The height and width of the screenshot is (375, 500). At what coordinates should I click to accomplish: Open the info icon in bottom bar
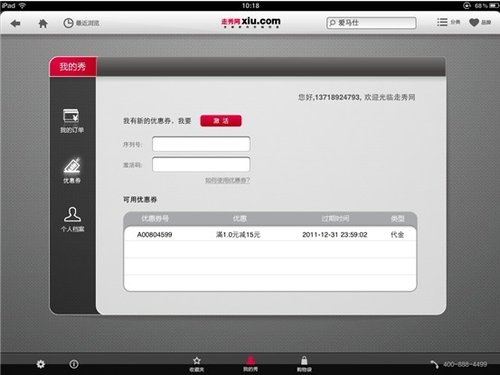[74, 364]
